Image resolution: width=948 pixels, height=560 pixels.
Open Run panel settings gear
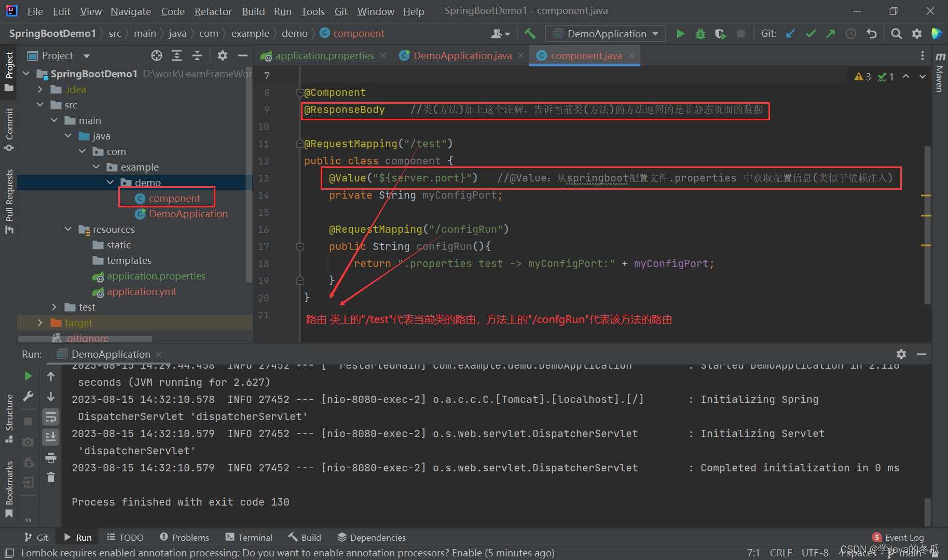pyautogui.click(x=901, y=354)
